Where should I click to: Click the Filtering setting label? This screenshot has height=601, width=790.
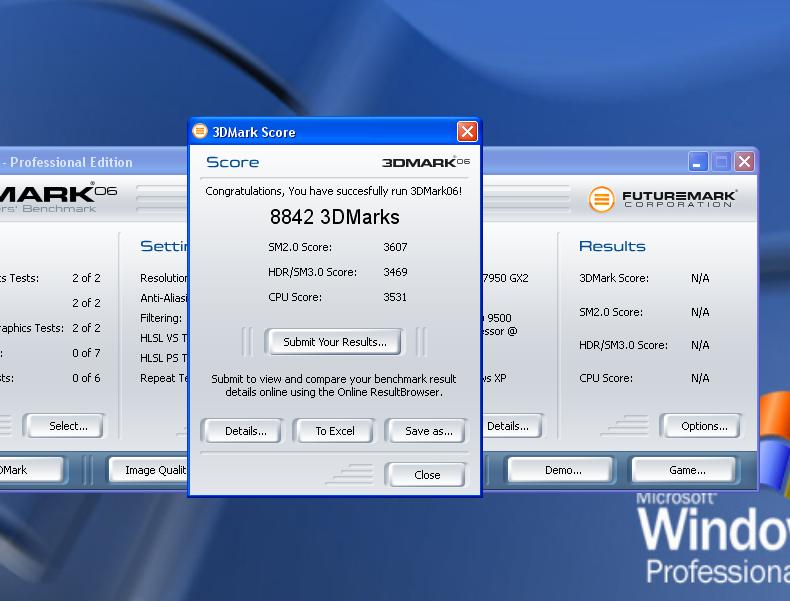161,318
